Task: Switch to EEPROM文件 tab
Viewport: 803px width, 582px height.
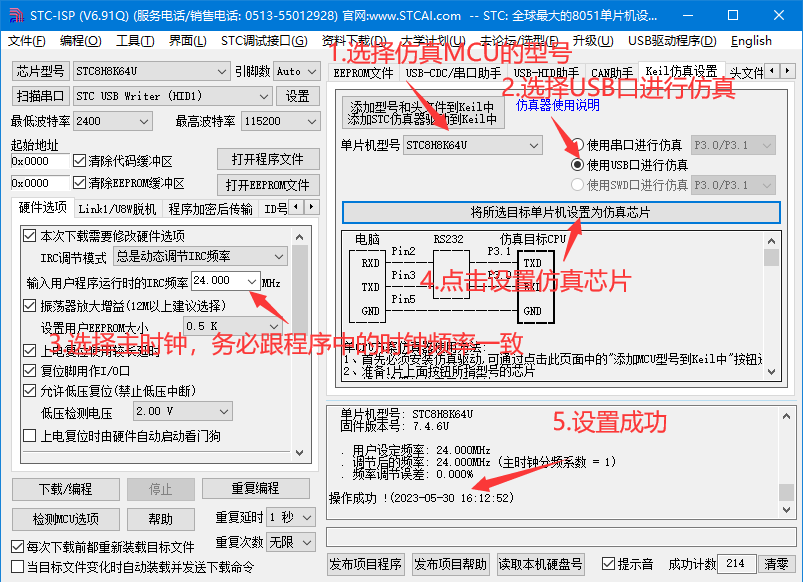Action: pos(364,73)
